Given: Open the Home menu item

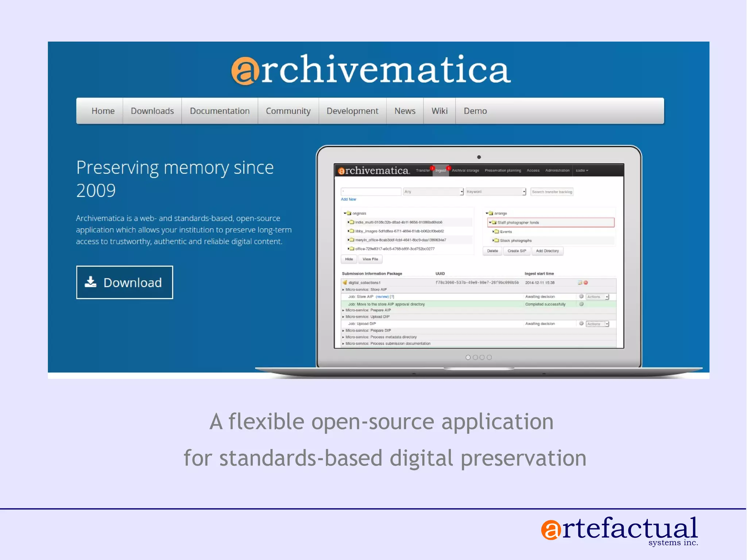Looking at the screenshot, I should point(103,111).
